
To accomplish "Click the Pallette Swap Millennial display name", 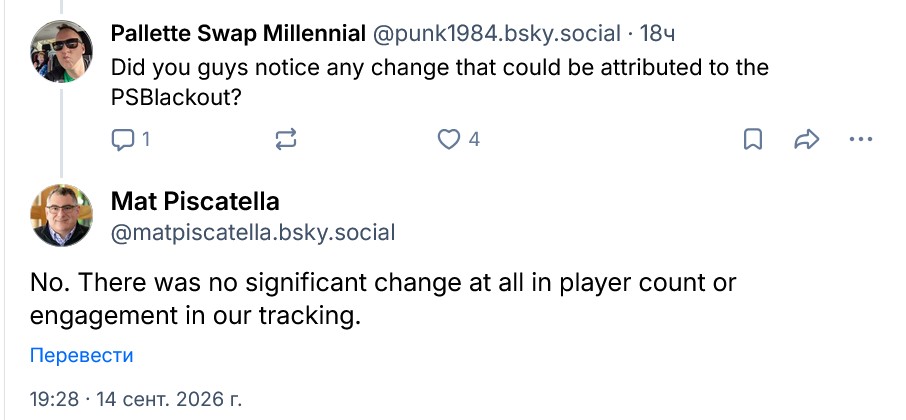I will click(x=238, y=34).
